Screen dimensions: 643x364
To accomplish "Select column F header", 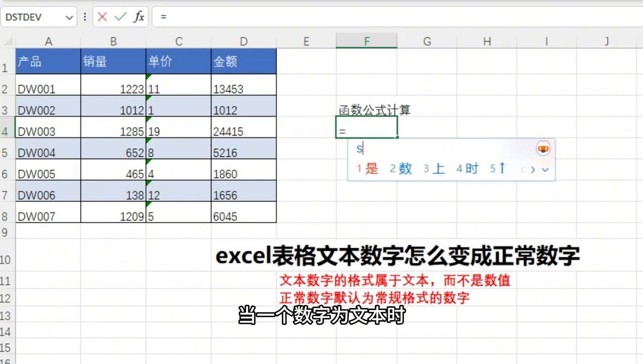I will click(366, 41).
